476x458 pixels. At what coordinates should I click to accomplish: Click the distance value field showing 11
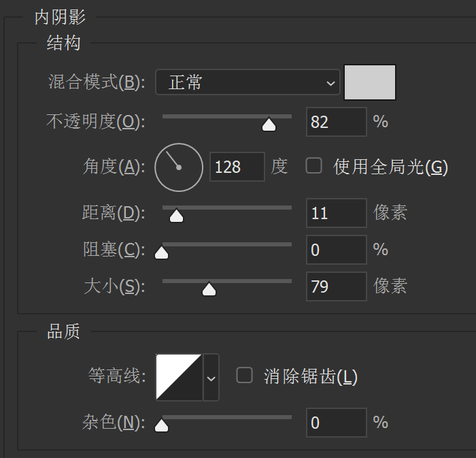click(x=336, y=213)
